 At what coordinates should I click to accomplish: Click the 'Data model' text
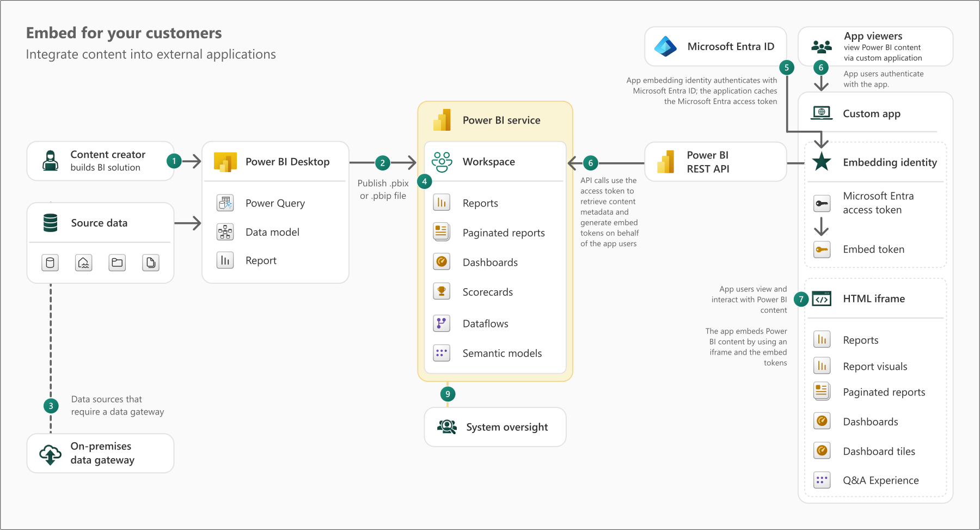(272, 232)
